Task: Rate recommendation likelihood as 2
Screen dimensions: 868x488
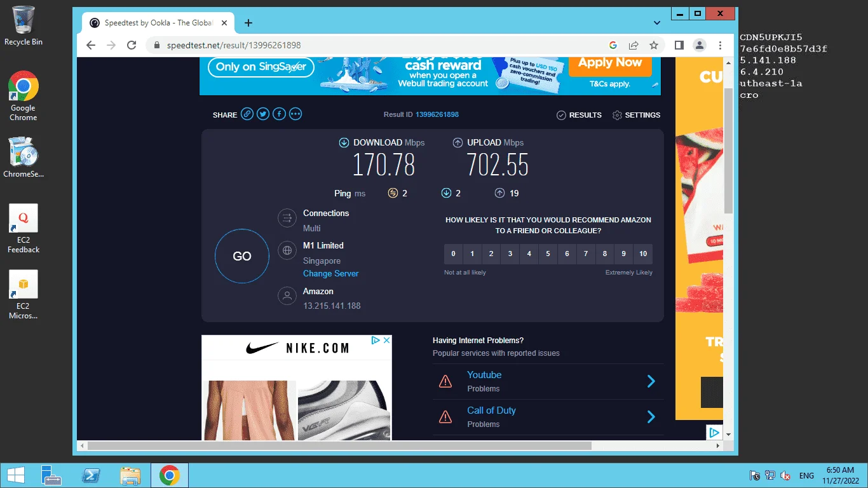Action: click(x=491, y=254)
